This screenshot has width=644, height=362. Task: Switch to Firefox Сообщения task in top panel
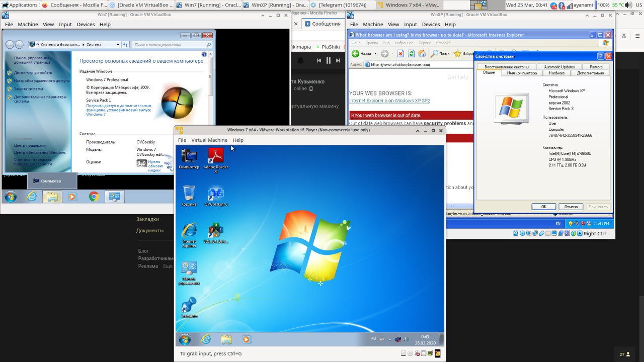coord(73,5)
